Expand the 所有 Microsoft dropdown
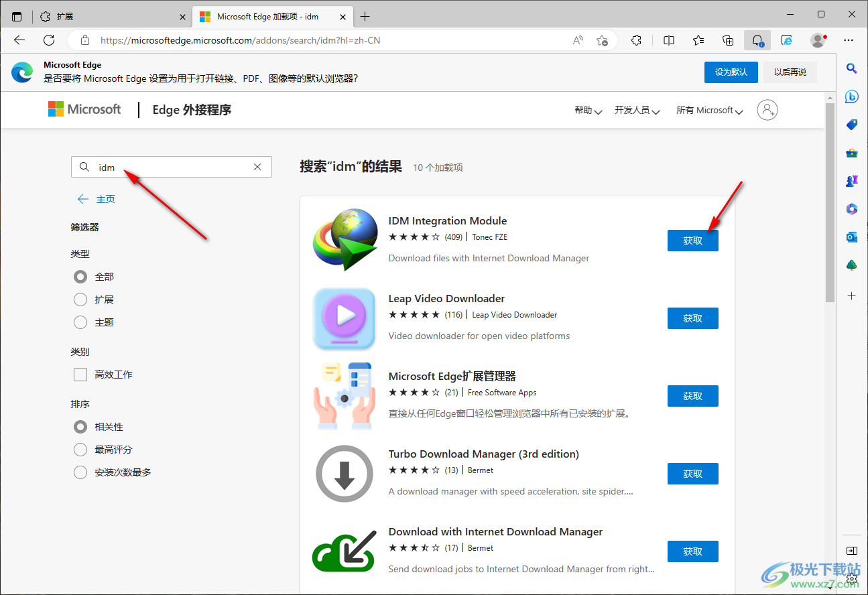The width and height of the screenshot is (868, 595). tap(710, 110)
